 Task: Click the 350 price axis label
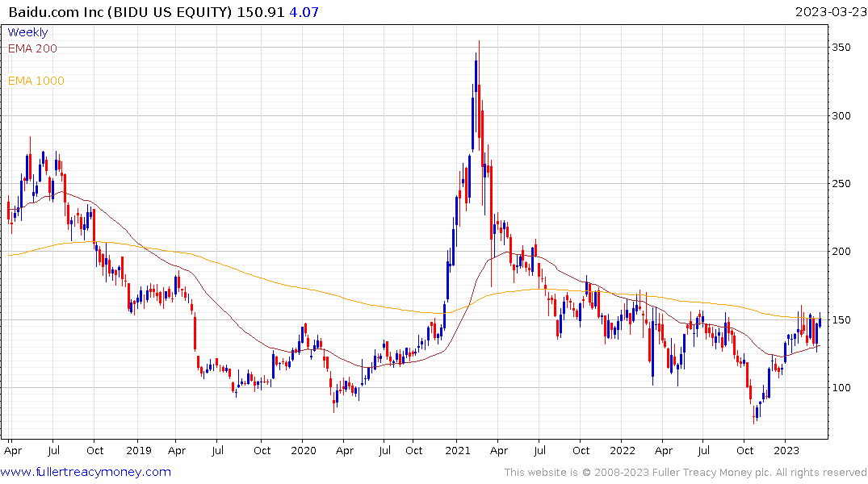841,48
